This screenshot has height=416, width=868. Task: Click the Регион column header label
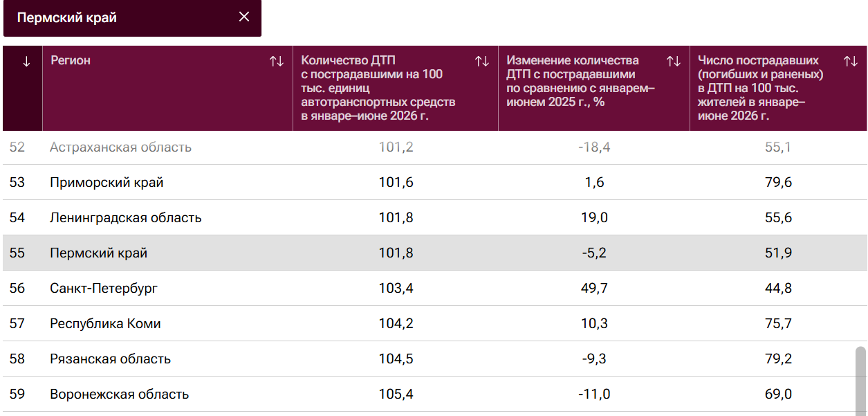pos(71,60)
